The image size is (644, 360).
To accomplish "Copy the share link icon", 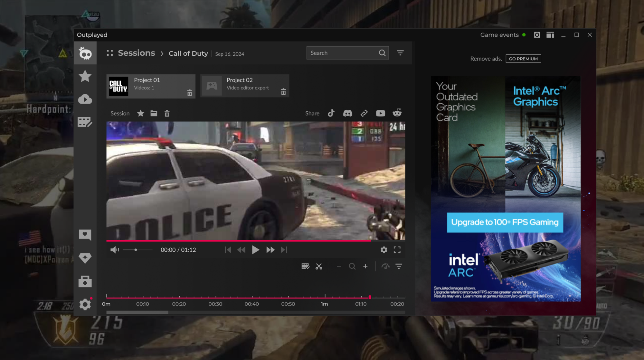I will pyautogui.click(x=364, y=113).
